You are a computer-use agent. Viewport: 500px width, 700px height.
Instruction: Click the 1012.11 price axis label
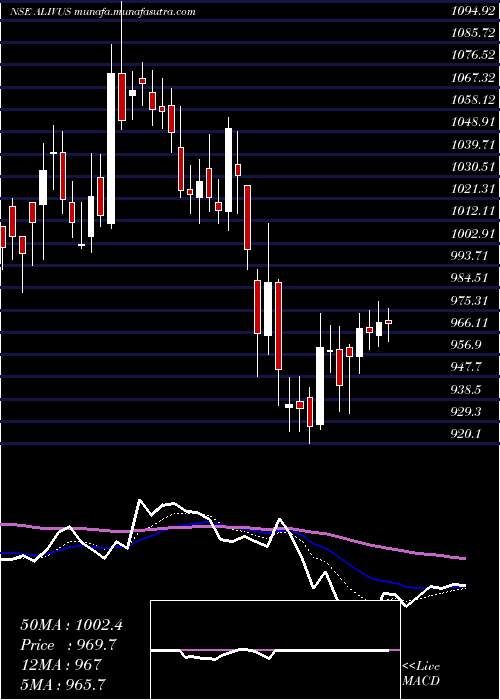(x=473, y=211)
